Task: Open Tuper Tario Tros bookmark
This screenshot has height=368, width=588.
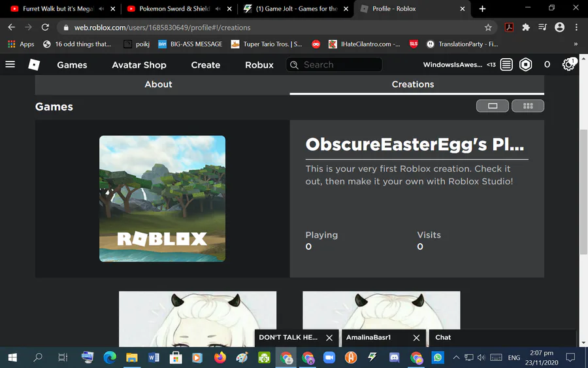Action: [x=267, y=44]
